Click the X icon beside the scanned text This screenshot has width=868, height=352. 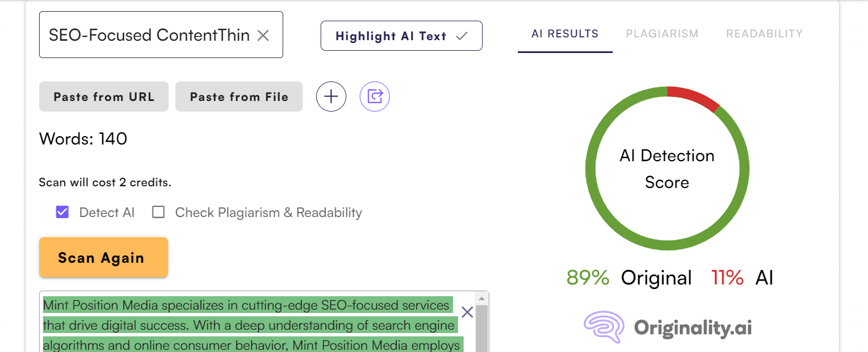467,312
